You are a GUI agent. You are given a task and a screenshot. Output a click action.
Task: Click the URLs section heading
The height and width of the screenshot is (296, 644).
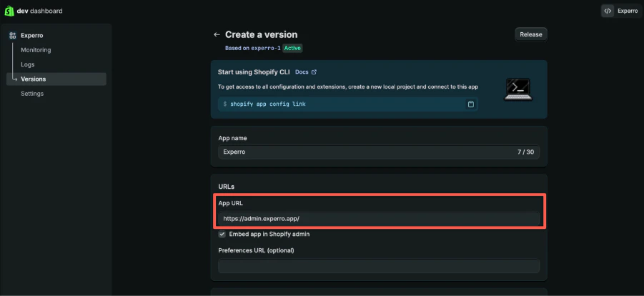tap(227, 186)
